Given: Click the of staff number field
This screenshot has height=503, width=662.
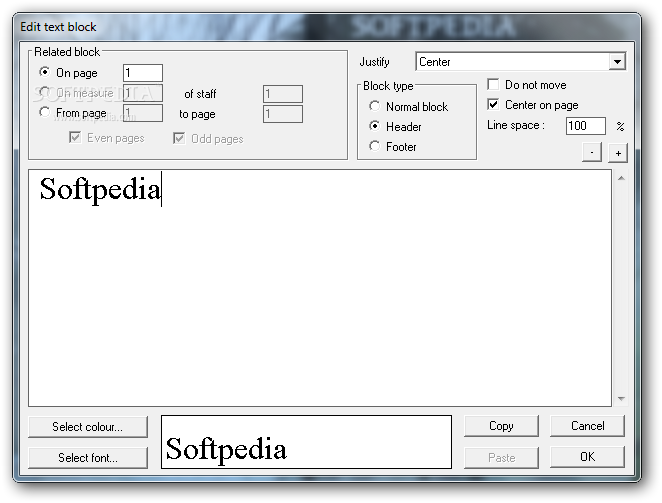Looking at the screenshot, I should coord(283,94).
